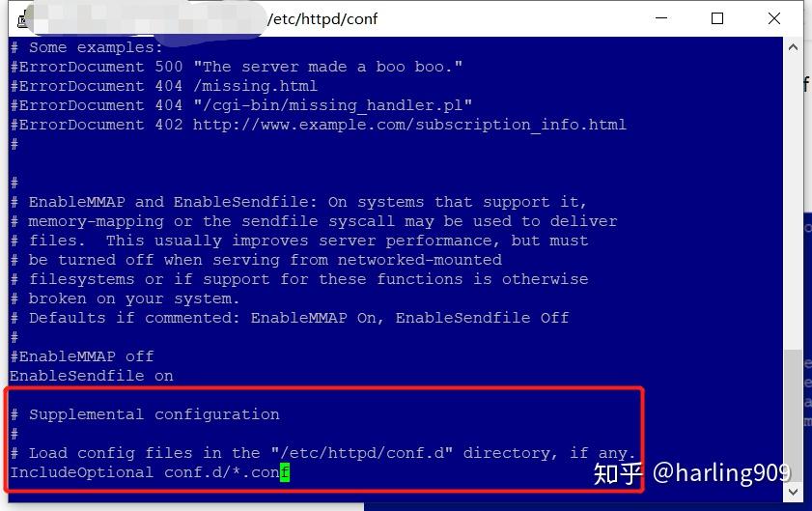Click the 'Defaults if commented' comment line
The image size is (812, 511).
[290, 318]
